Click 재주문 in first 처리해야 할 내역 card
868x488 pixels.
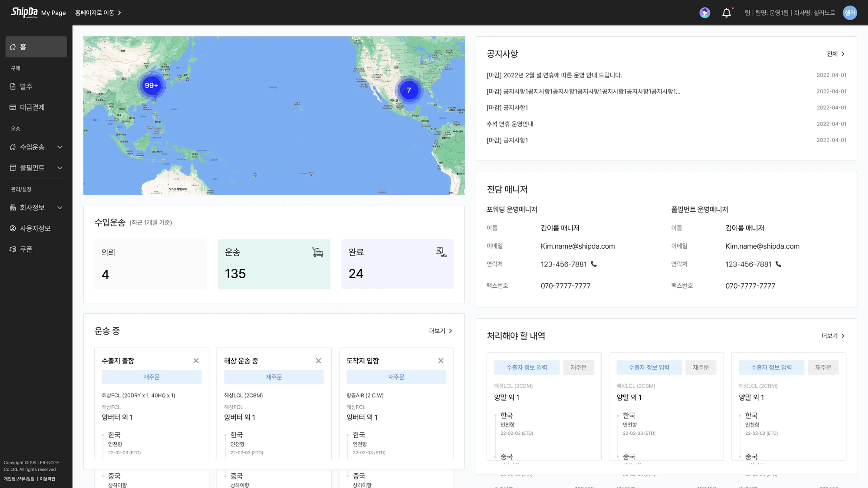(578, 367)
